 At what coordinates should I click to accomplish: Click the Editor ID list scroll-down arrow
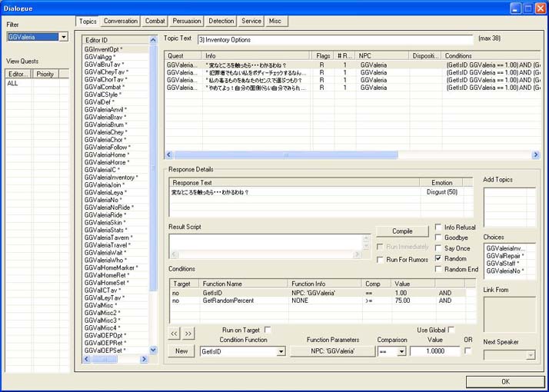click(x=153, y=350)
